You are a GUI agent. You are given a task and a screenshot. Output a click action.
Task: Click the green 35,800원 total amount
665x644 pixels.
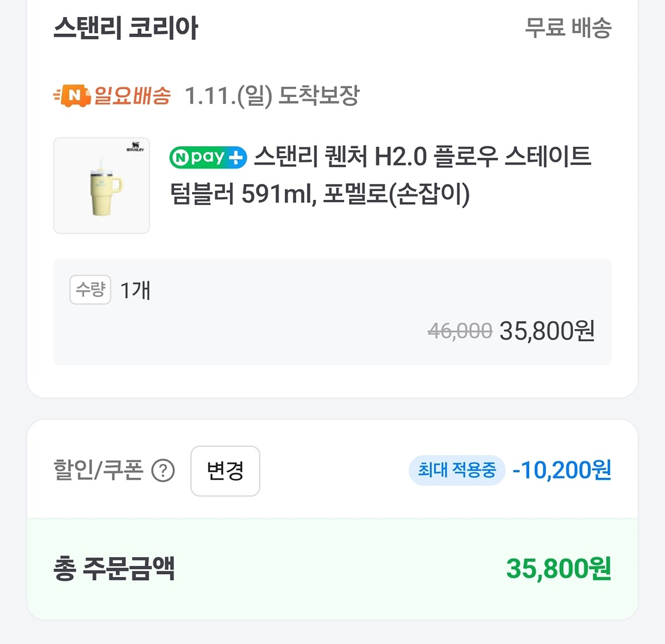click(x=558, y=569)
